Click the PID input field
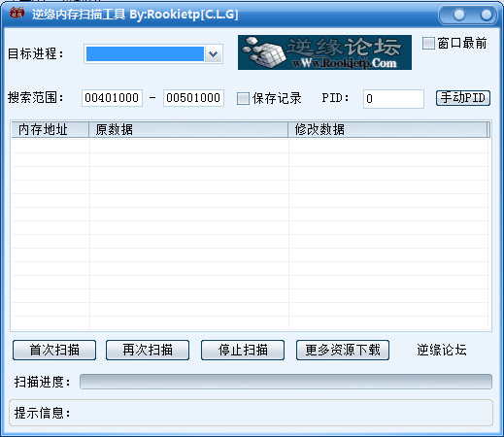This screenshot has width=504, height=437. [393, 99]
